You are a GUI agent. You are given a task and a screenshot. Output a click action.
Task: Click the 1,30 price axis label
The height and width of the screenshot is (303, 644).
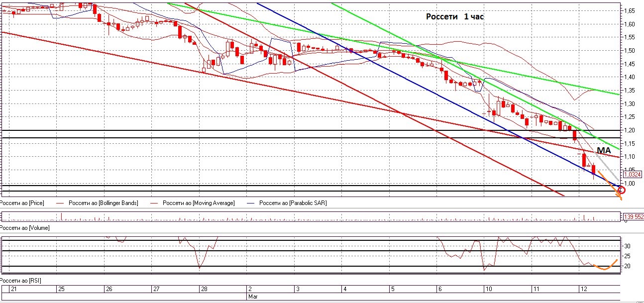629,103
